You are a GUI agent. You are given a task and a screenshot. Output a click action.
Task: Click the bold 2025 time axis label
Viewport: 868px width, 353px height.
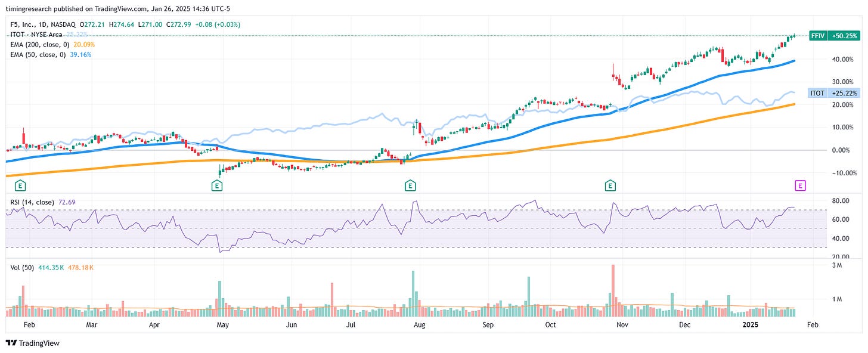pyautogui.click(x=750, y=325)
